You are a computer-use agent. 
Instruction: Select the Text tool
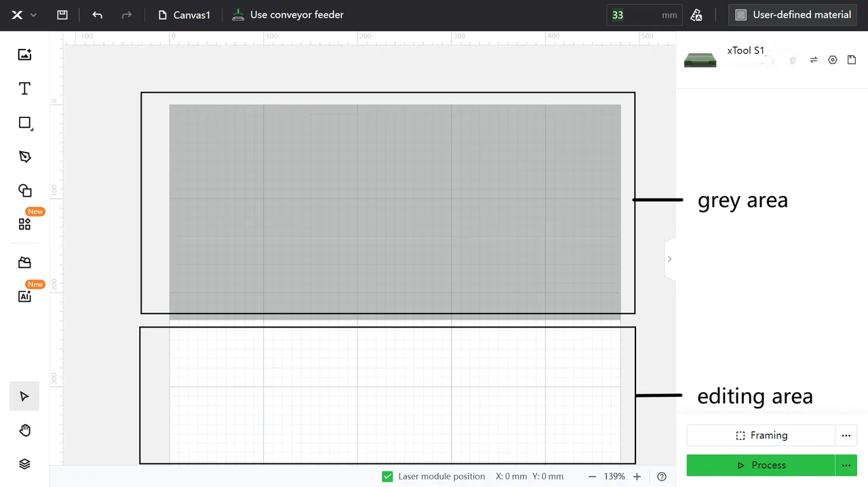pyautogui.click(x=24, y=89)
